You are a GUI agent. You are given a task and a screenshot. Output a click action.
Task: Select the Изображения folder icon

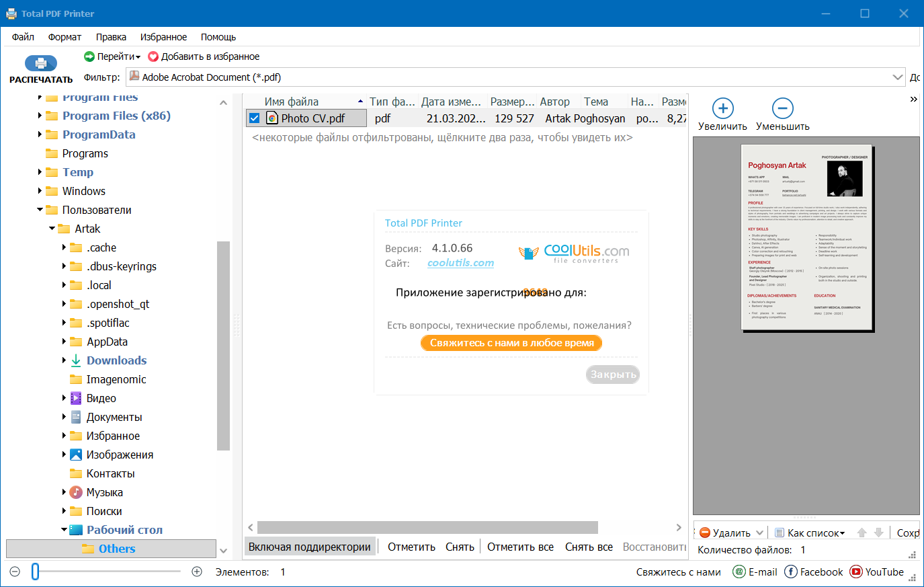click(x=76, y=455)
